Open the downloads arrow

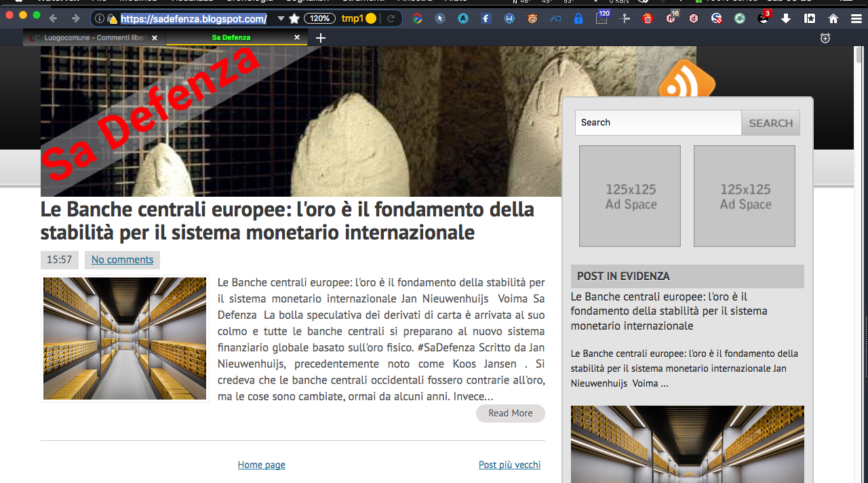point(786,18)
